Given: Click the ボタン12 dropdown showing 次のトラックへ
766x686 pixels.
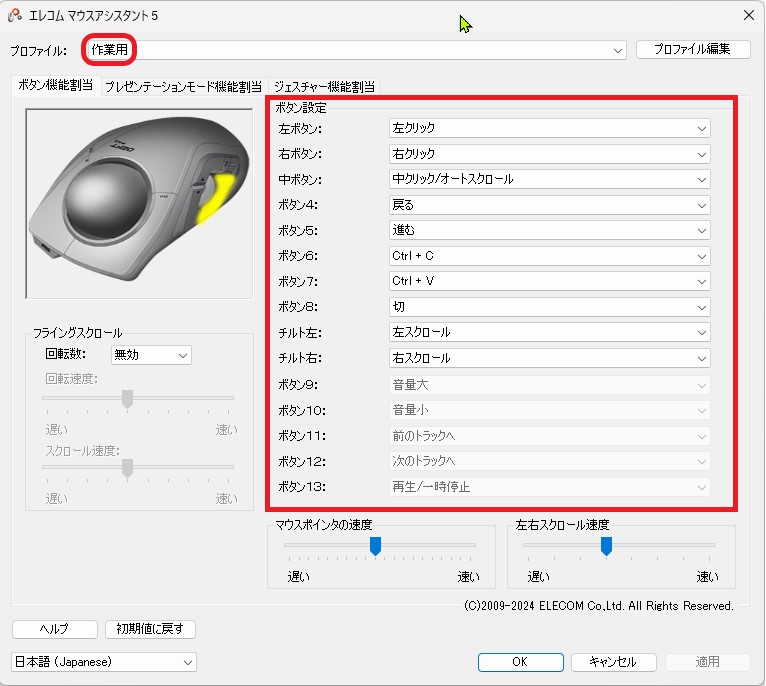Looking at the screenshot, I should pos(550,461).
